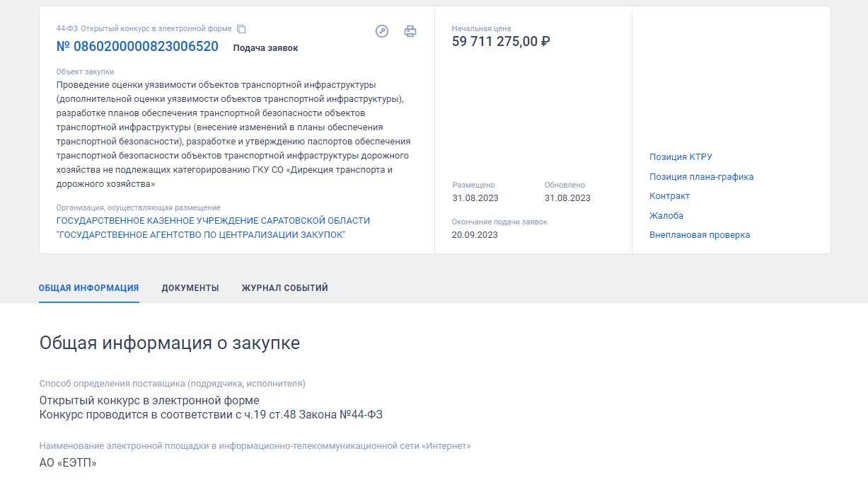Click the Жалоба link

click(x=666, y=216)
